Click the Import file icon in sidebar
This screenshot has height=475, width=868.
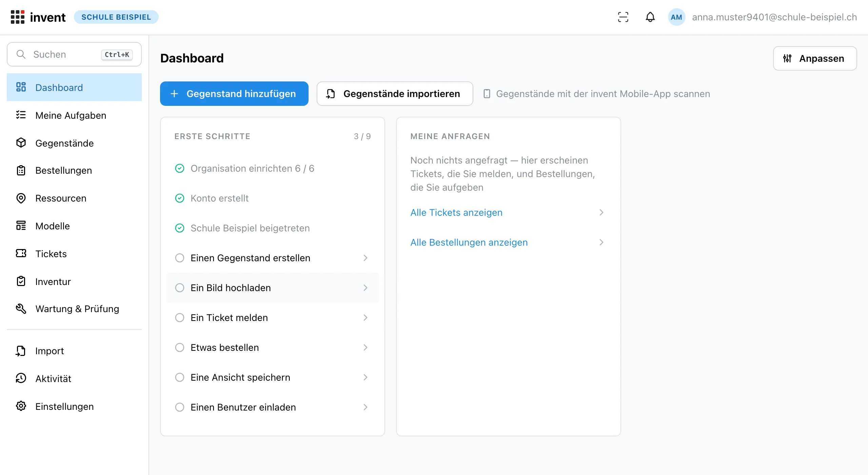point(21,351)
